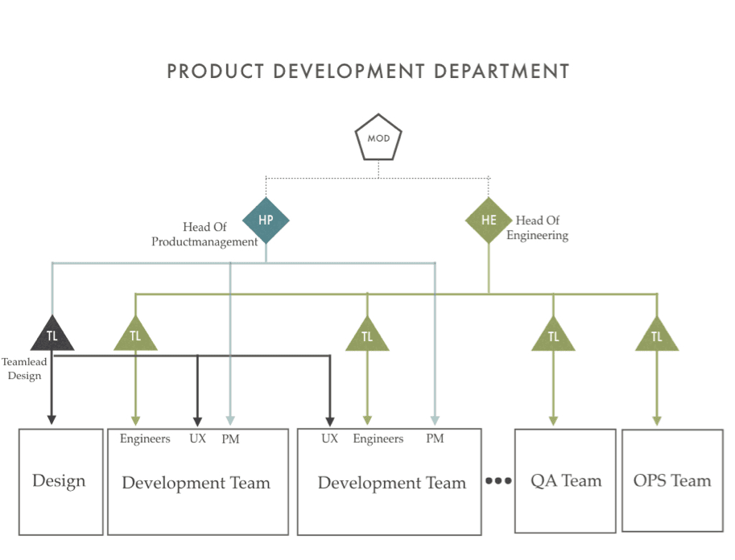Click the Design box
Viewport: 735px width, 560px height.
[x=61, y=482]
